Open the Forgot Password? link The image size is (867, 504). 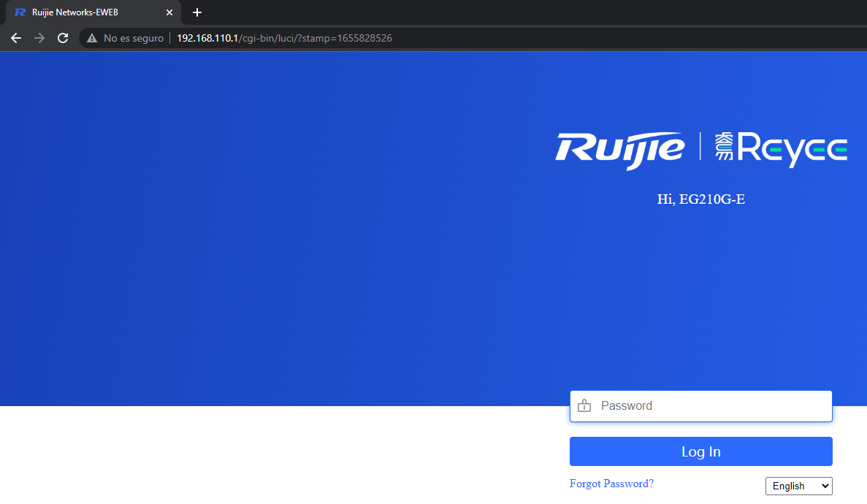point(611,484)
